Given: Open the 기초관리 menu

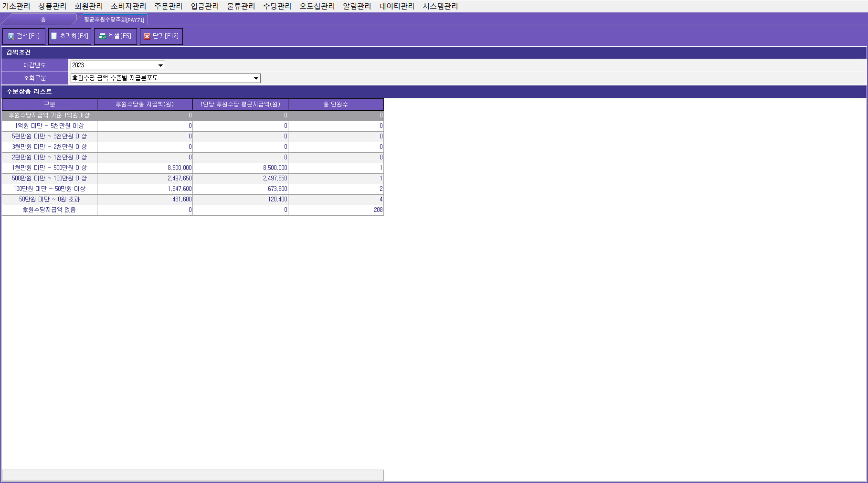Looking at the screenshot, I should (x=16, y=6).
